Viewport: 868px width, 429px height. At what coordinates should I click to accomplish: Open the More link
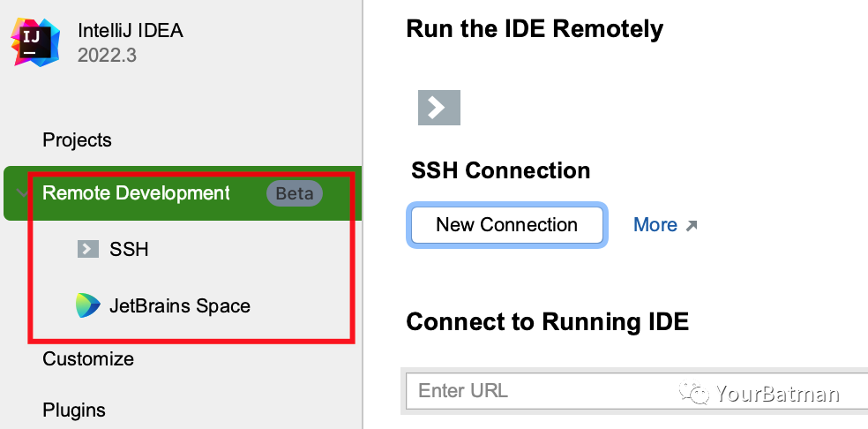[655, 225]
